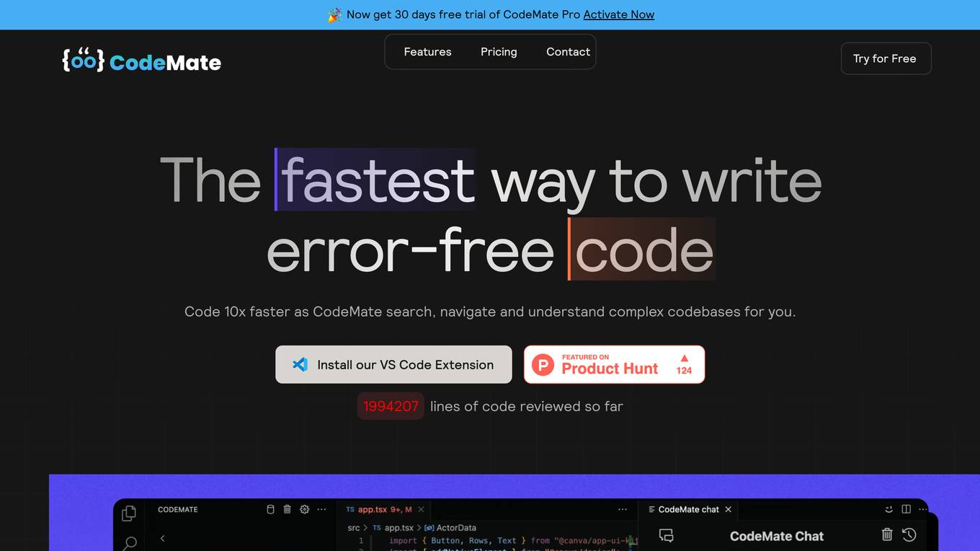Click the new chat bubble icon
980x551 pixels.
coord(667,536)
